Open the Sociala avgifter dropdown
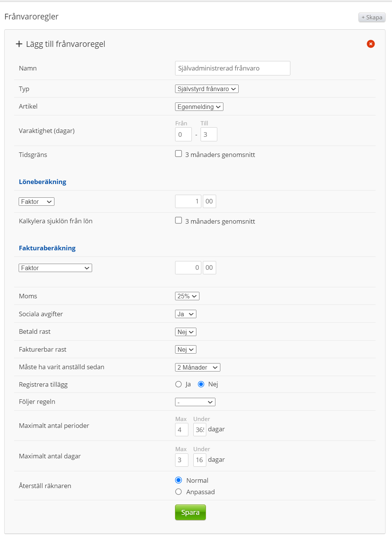 click(185, 314)
